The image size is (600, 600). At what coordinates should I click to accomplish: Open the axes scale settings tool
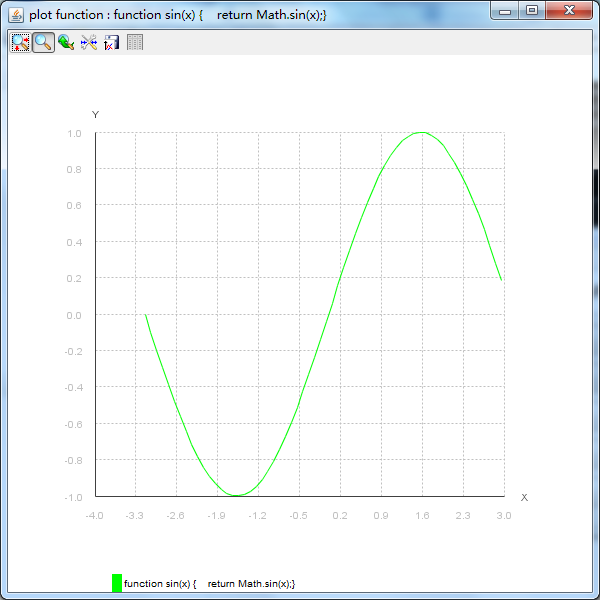89,42
